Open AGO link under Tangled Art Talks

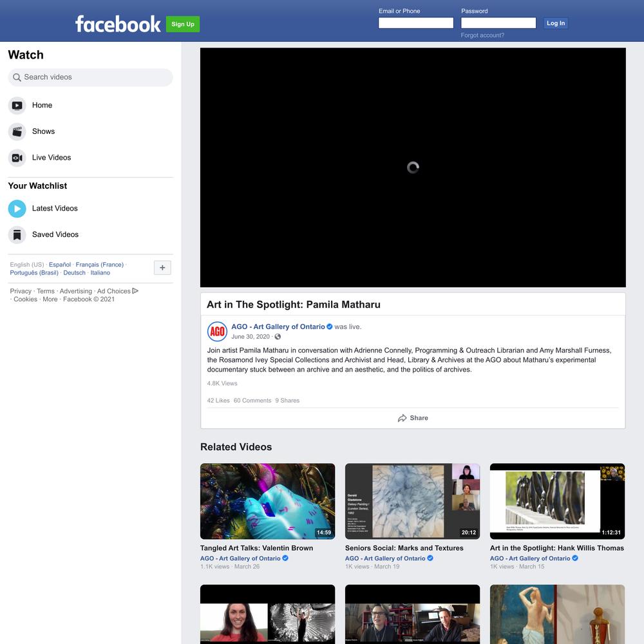point(240,558)
